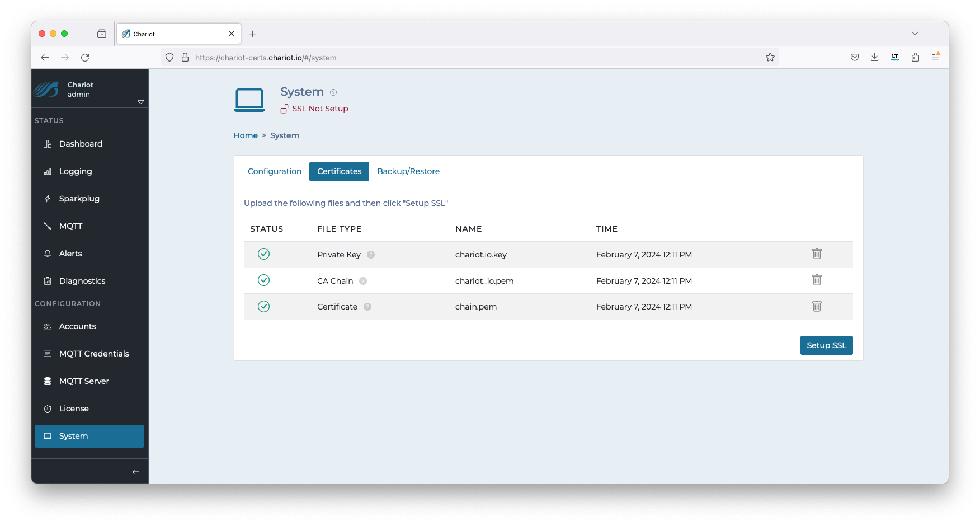
Task: Click the chariot.io.key file name
Action: point(481,255)
